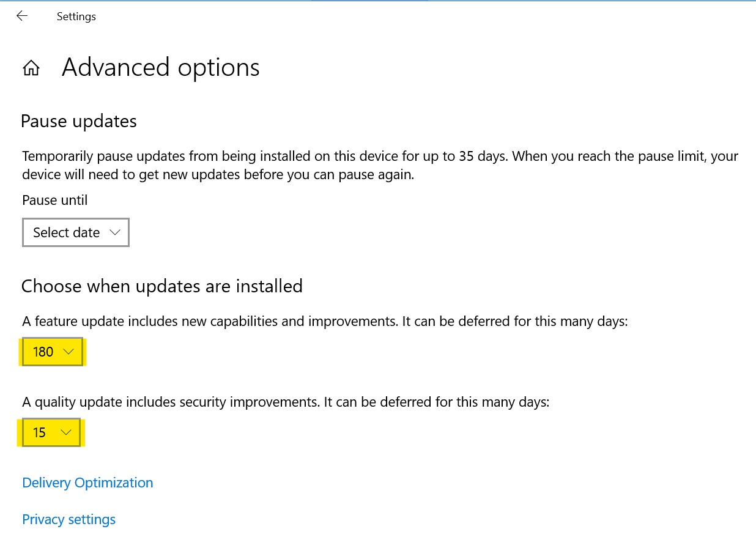Click the chevron next to 180

tap(69, 352)
